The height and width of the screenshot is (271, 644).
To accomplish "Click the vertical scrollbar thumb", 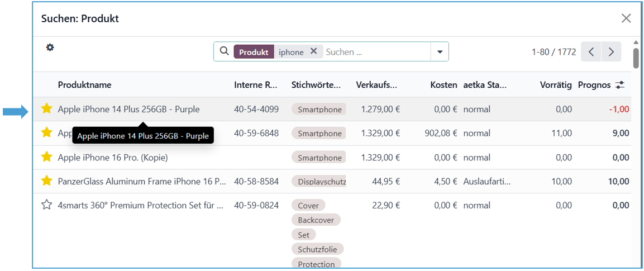I will 636,58.
